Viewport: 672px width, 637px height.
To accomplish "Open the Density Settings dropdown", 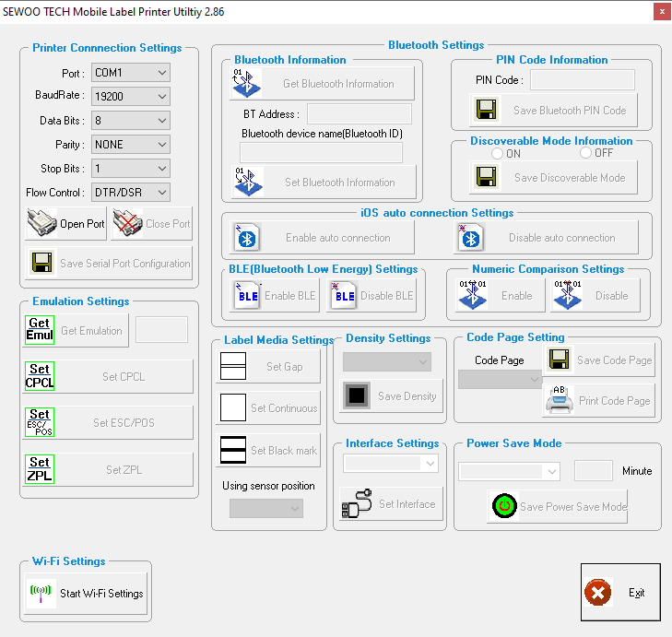I will (387, 361).
